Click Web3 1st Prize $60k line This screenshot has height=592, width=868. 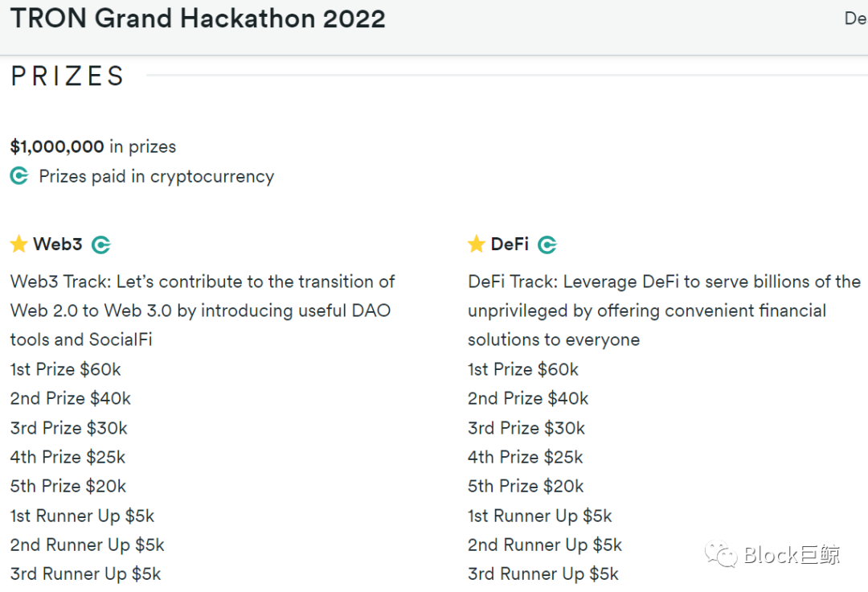pos(65,369)
